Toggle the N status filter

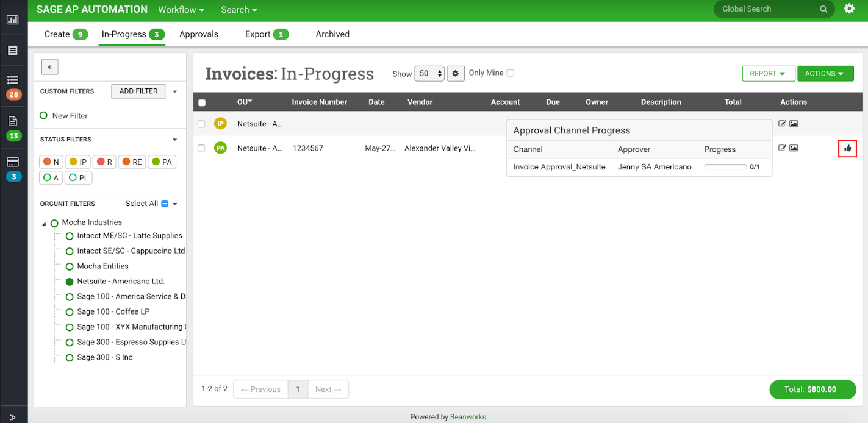pyautogui.click(x=51, y=162)
